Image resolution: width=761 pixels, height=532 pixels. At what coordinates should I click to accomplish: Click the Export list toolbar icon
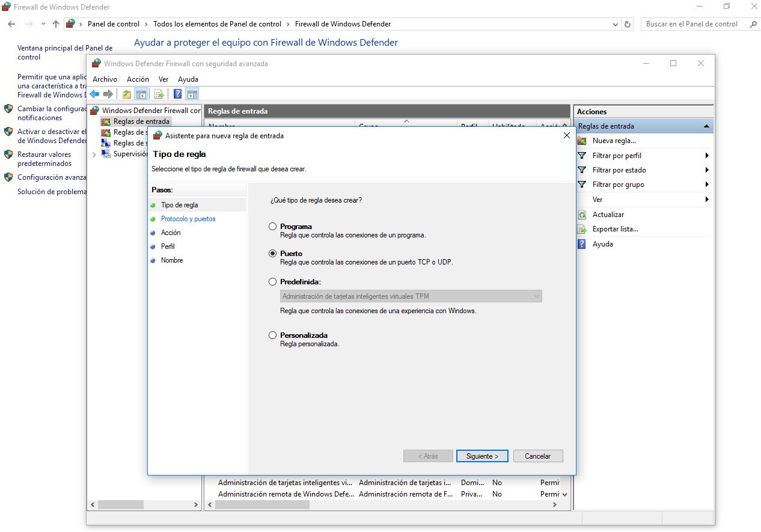[159, 94]
